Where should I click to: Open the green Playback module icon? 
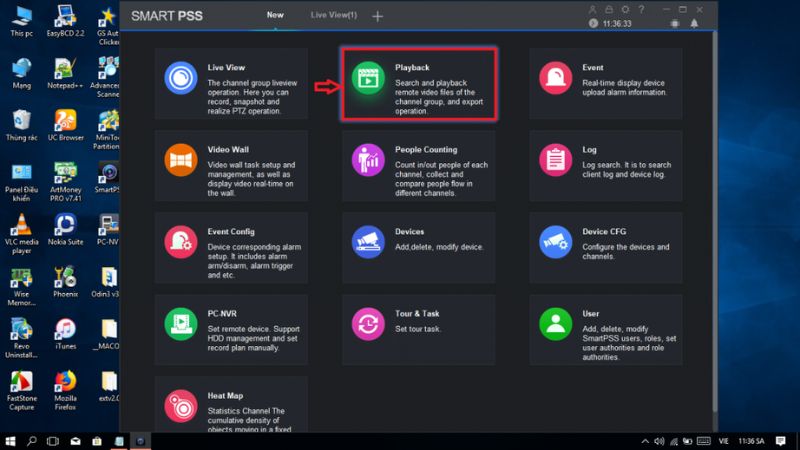point(368,78)
